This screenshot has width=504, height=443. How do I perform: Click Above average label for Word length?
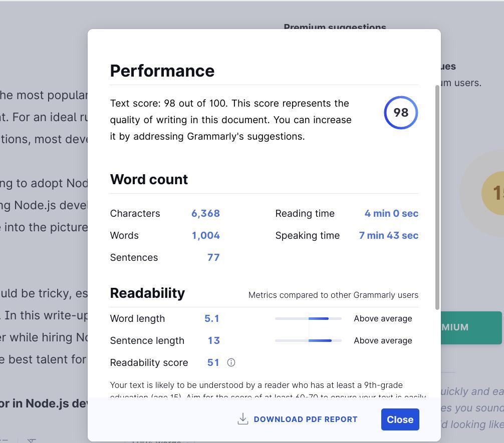click(383, 318)
